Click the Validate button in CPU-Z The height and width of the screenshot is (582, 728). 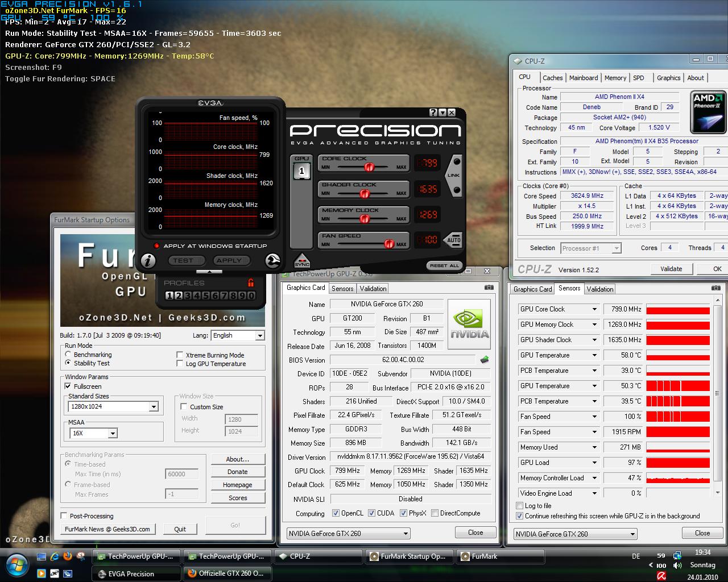(x=671, y=269)
